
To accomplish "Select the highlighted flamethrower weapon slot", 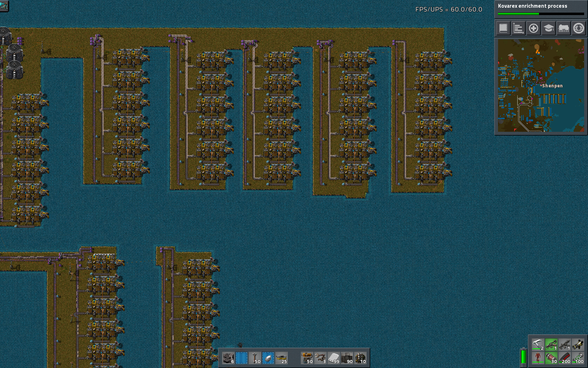I will point(551,345).
